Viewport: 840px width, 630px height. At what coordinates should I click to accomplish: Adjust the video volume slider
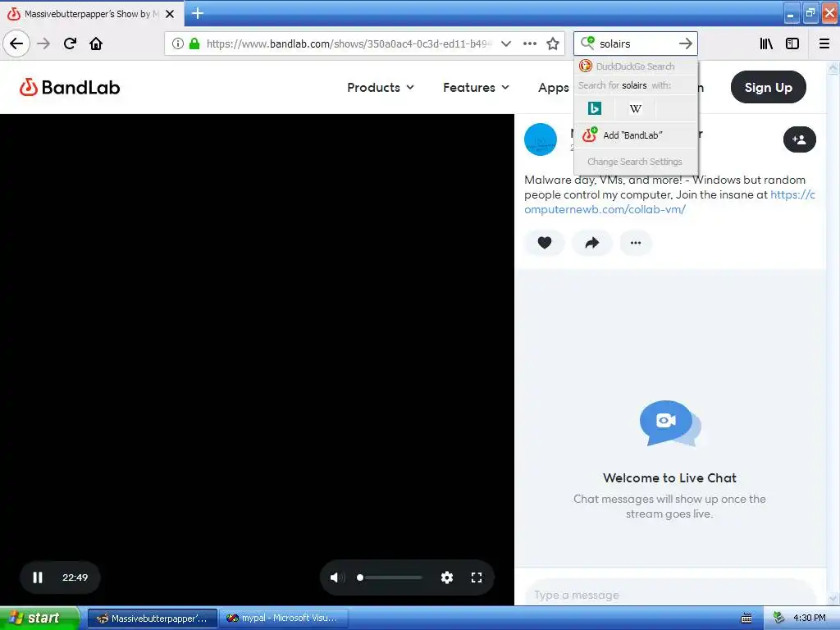pos(390,577)
